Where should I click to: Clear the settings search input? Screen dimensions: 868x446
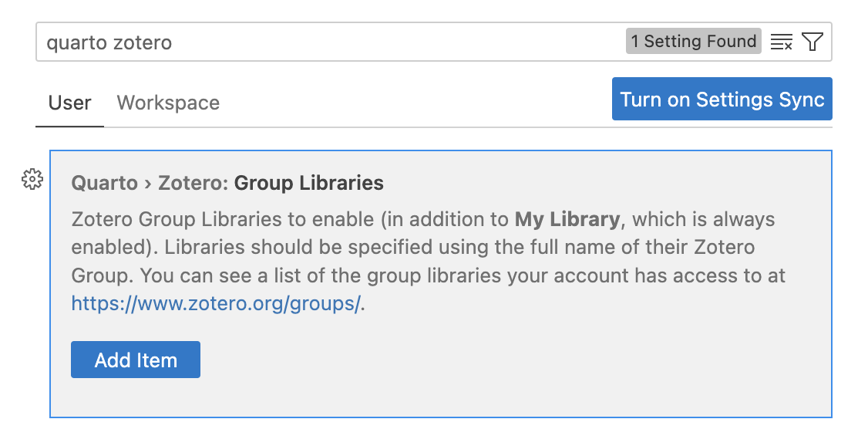pyautogui.click(x=782, y=42)
